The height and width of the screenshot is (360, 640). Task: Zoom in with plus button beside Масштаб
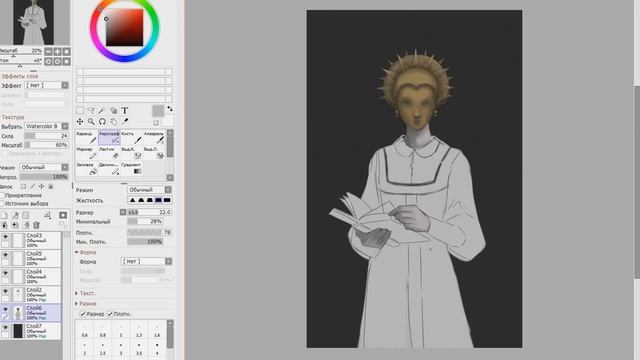(x=57, y=51)
